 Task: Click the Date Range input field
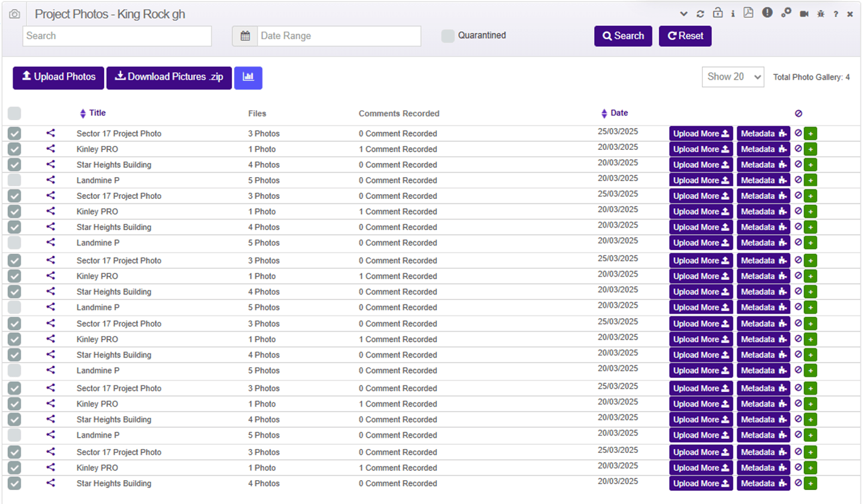[338, 36]
